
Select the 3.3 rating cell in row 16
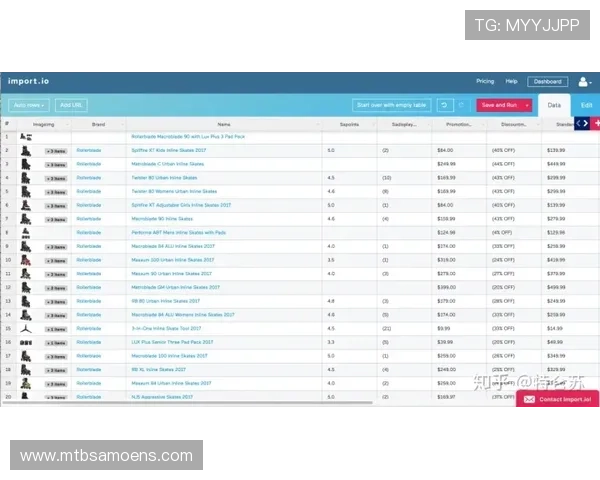click(x=349, y=342)
